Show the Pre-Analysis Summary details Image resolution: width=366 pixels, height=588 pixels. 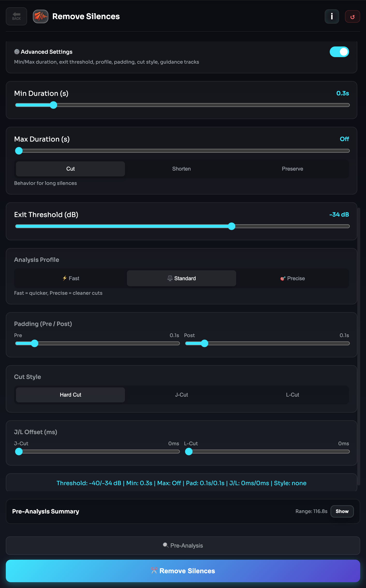tap(342, 511)
